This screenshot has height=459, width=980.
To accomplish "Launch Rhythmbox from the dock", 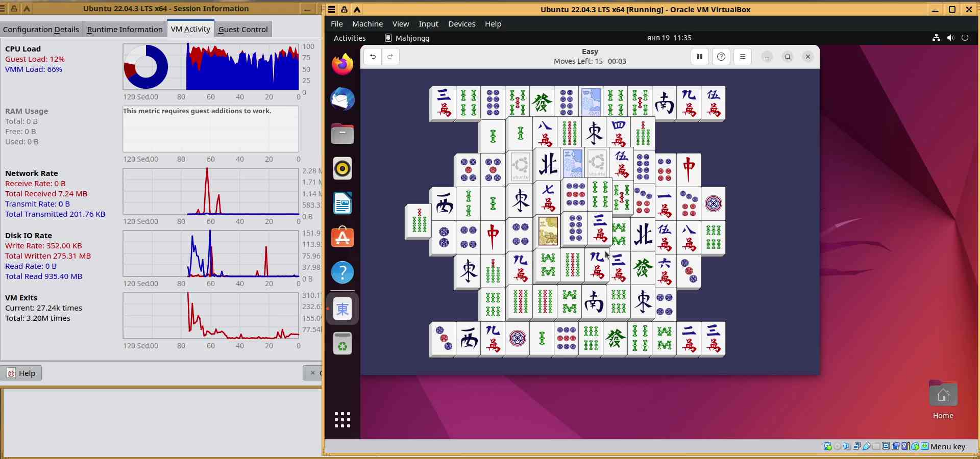I will click(x=342, y=168).
